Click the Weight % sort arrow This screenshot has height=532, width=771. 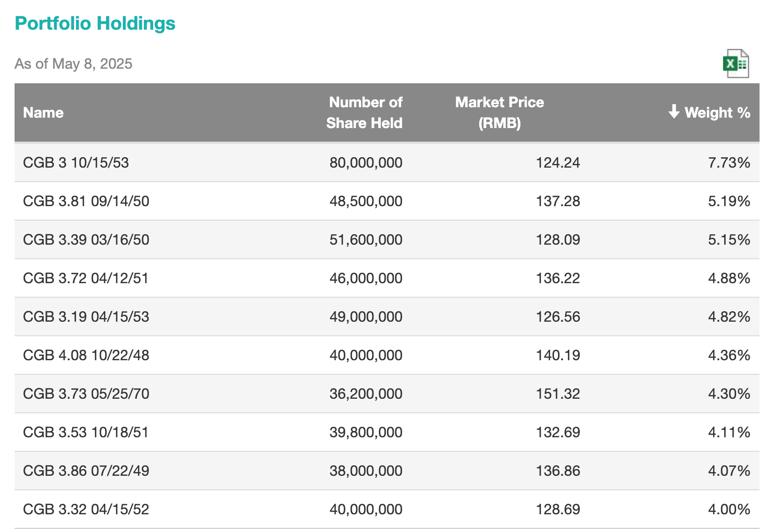point(674,112)
